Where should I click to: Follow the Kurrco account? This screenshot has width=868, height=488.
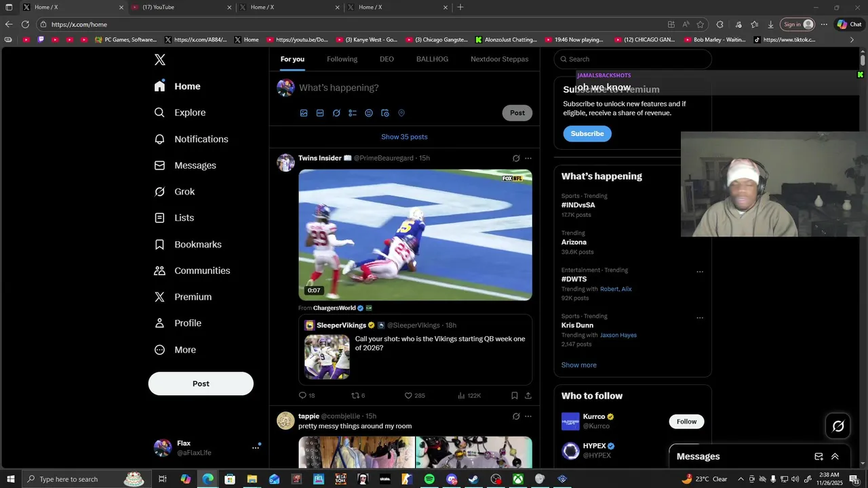point(686,422)
